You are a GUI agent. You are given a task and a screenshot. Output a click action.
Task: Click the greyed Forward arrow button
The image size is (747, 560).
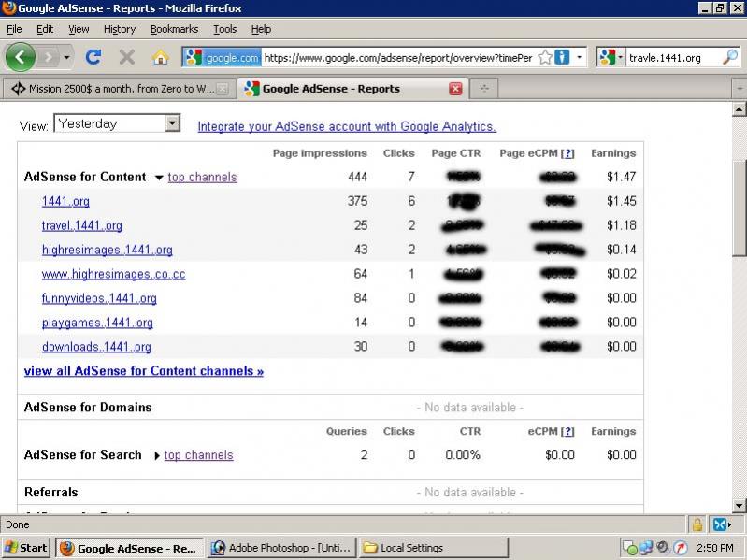(x=49, y=58)
